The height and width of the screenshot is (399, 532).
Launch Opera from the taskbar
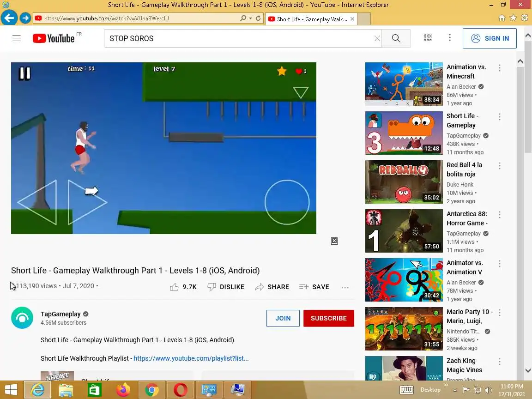click(x=180, y=390)
